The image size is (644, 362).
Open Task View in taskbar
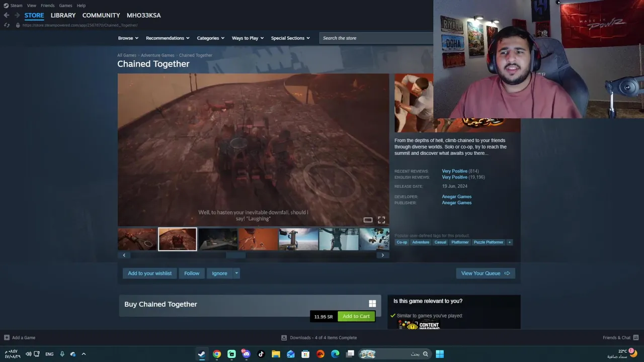(x=350, y=354)
